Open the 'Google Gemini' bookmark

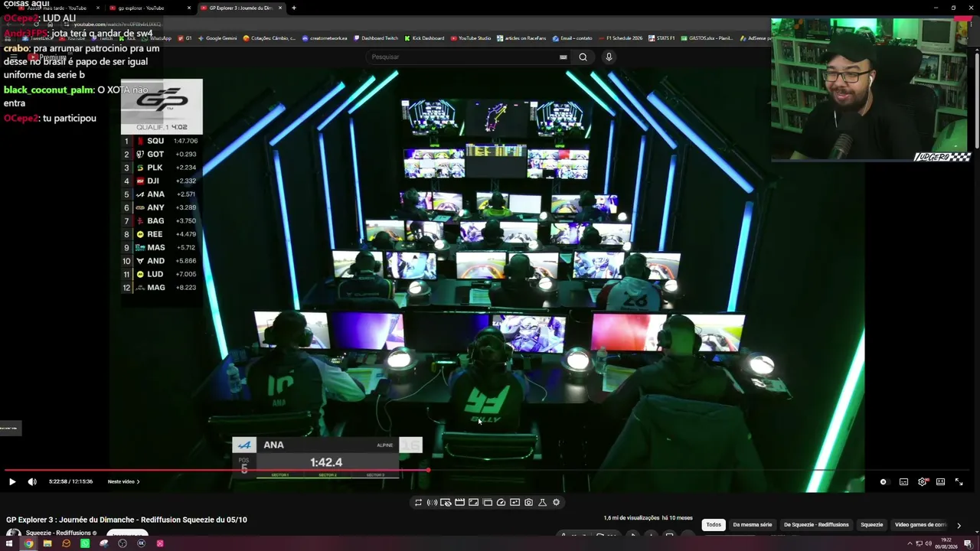pos(217,37)
